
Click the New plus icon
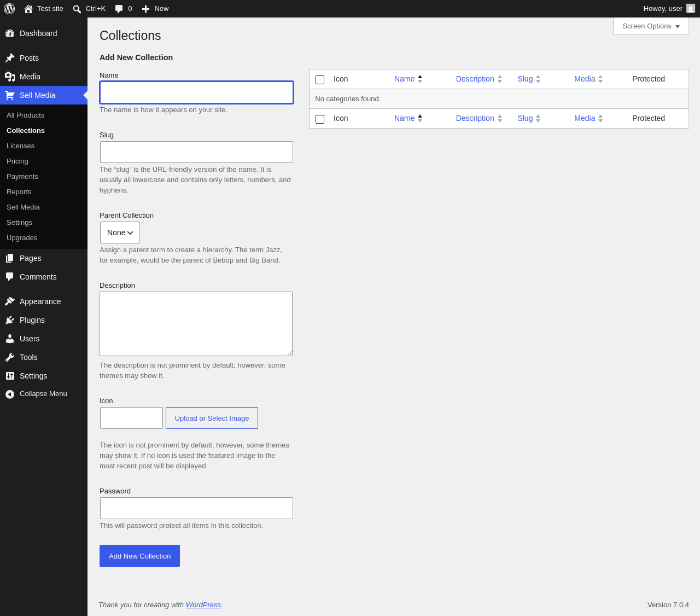[145, 9]
